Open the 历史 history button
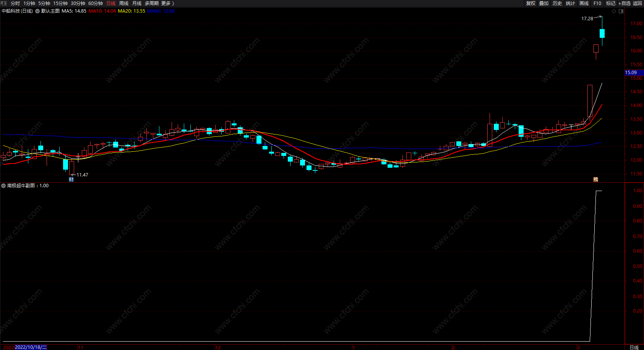644x350 pixels. click(x=557, y=3)
